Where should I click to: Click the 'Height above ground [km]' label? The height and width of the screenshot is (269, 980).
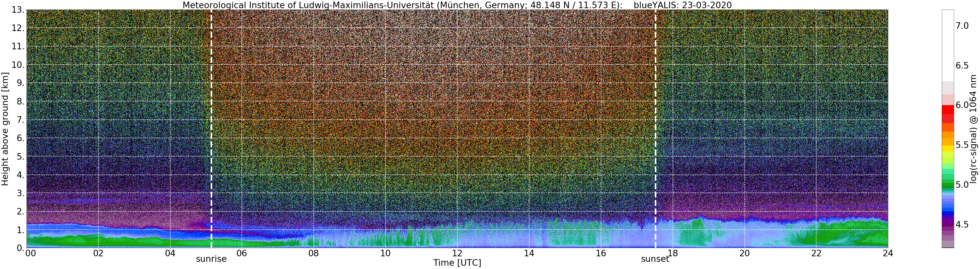click(5, 129)
